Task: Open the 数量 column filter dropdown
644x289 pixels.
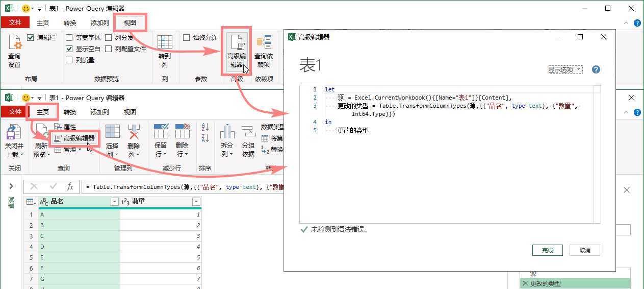Action: (196, 202)
